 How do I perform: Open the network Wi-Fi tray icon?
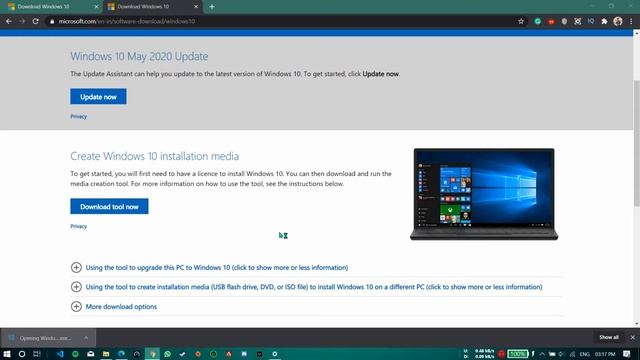pyautogui.click(x=572, y=354)
